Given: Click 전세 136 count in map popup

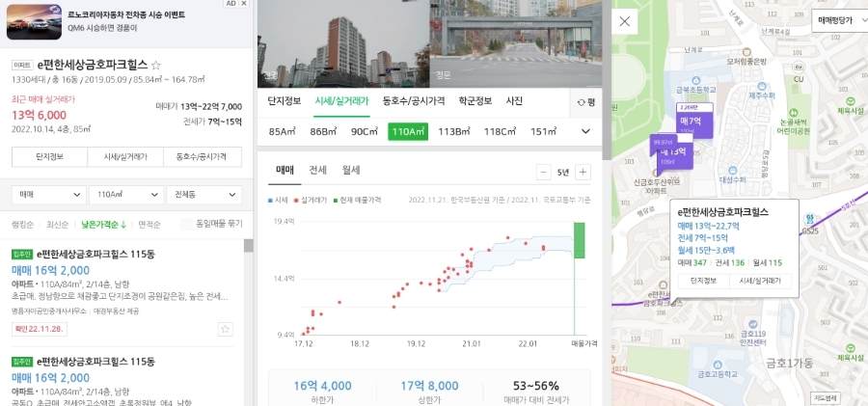Looking at the screenshot, I should [x=730, y=262].
